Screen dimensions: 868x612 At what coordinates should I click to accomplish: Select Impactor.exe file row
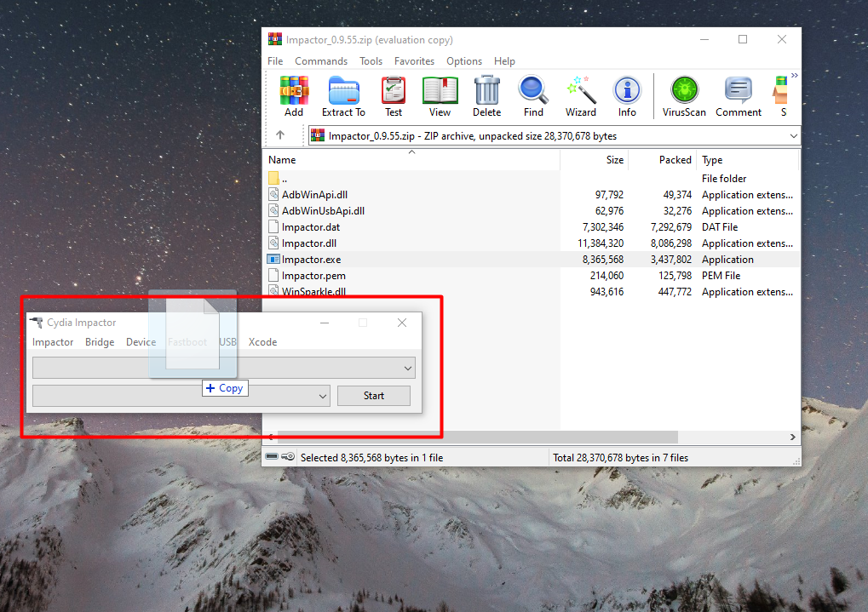(x=532, y=260)
